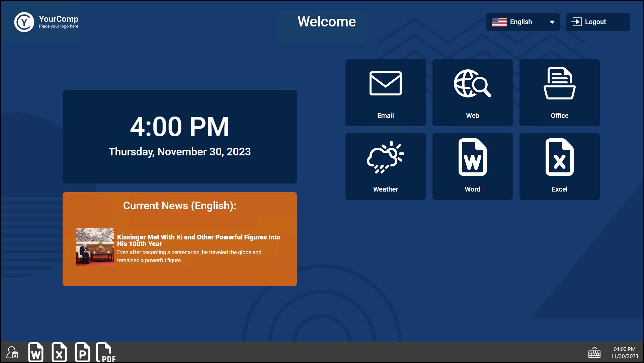The width and height of the screenshot is (644, 363).
Task: Click the PDF icon in the taskbar
Action: tap(106, 352)
